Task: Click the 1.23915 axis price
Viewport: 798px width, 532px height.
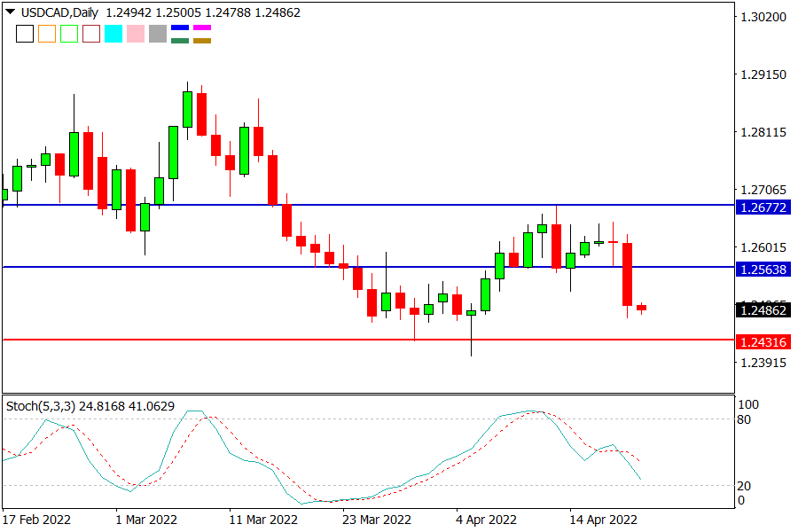Action: tap(763, 363)
